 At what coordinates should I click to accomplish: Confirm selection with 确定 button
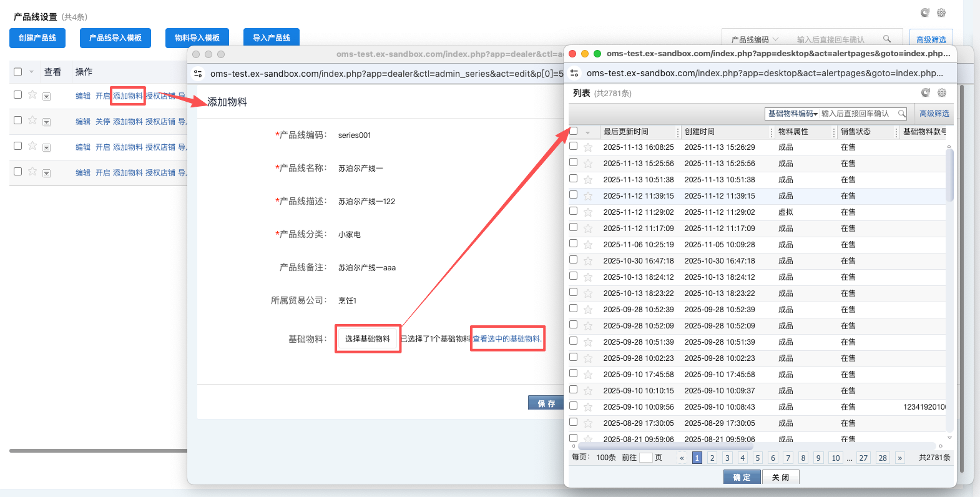[x=742, y=477]
